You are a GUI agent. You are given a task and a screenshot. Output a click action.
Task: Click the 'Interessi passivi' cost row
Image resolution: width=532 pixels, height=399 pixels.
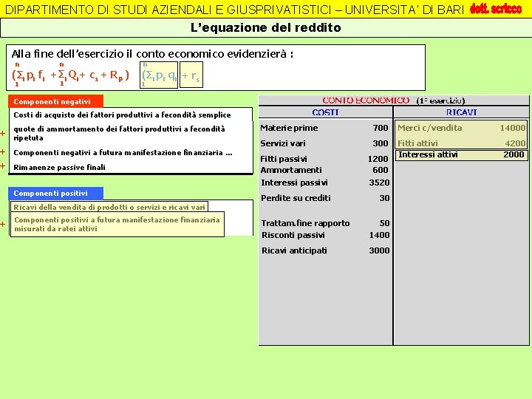(x=325, y=183)
